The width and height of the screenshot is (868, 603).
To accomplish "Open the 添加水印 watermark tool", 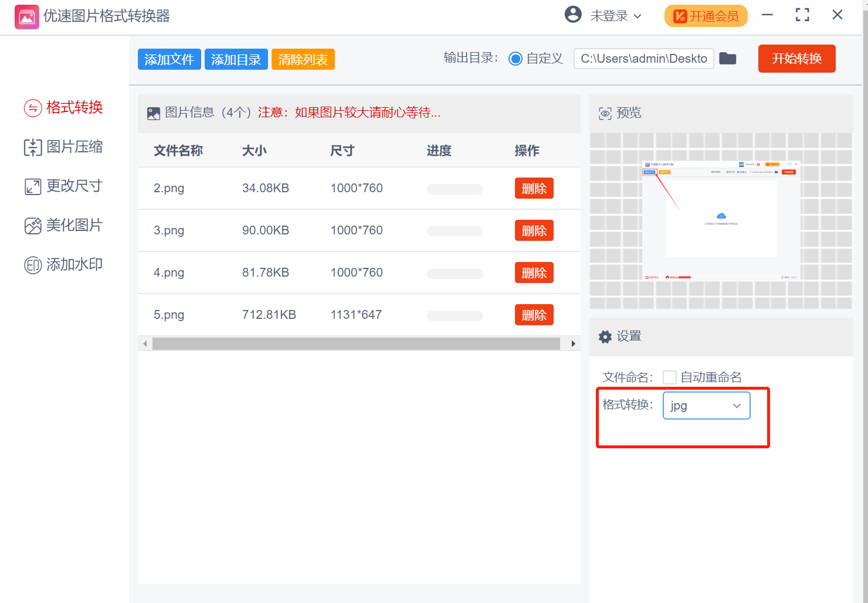I will pyautogui.click(x=63, y=264).
